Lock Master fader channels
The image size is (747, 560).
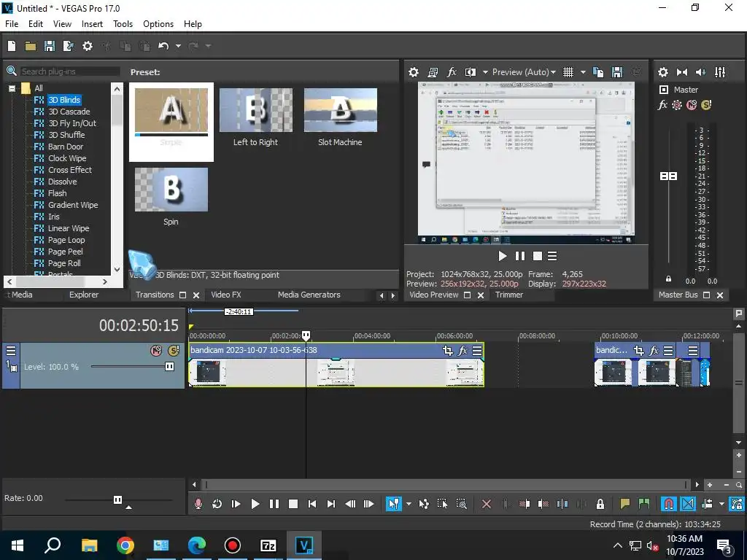[668, 279]
